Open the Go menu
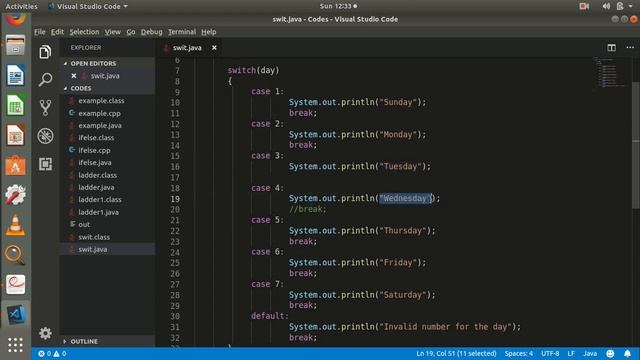Viewport: 640px width, 360px height. 131,32
